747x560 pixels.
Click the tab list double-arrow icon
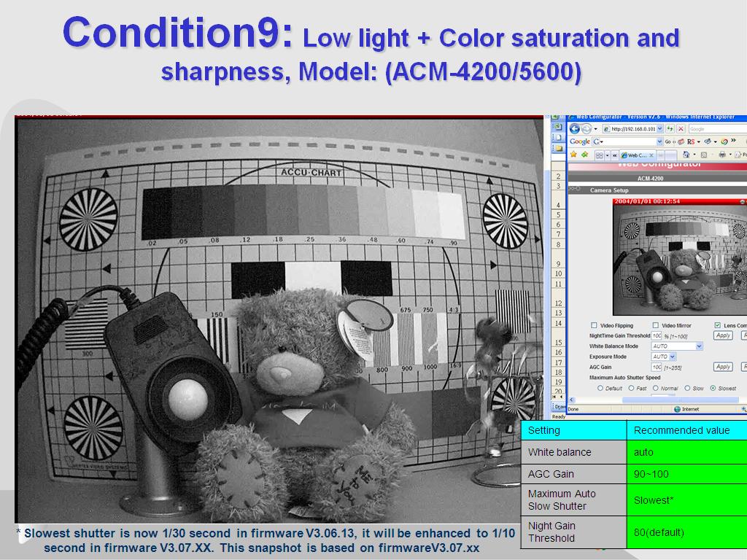[615, 155]
